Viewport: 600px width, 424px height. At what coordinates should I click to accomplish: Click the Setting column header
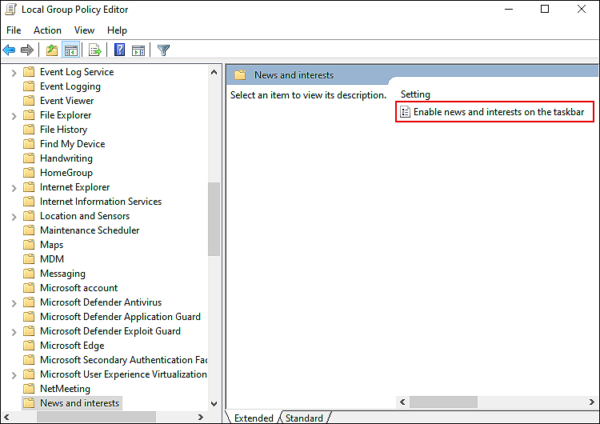coord(415,94)
